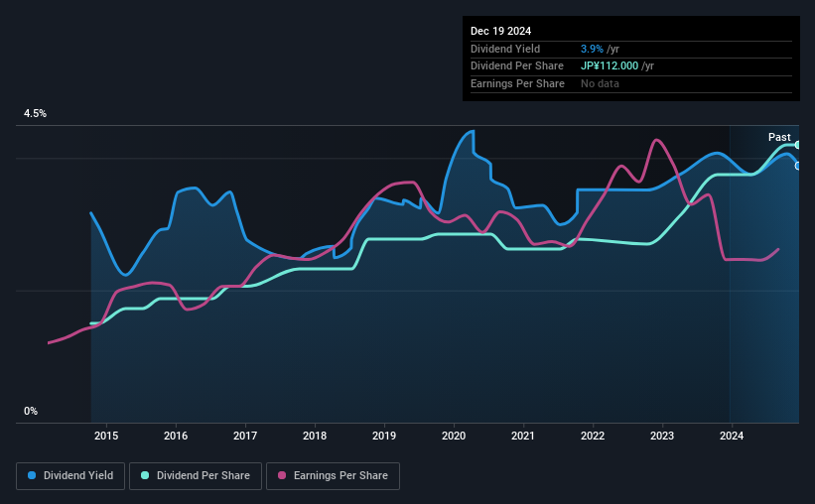Click the 3.9% dividend yield value
The image size is (815, 504).
(x=592, y=49)
